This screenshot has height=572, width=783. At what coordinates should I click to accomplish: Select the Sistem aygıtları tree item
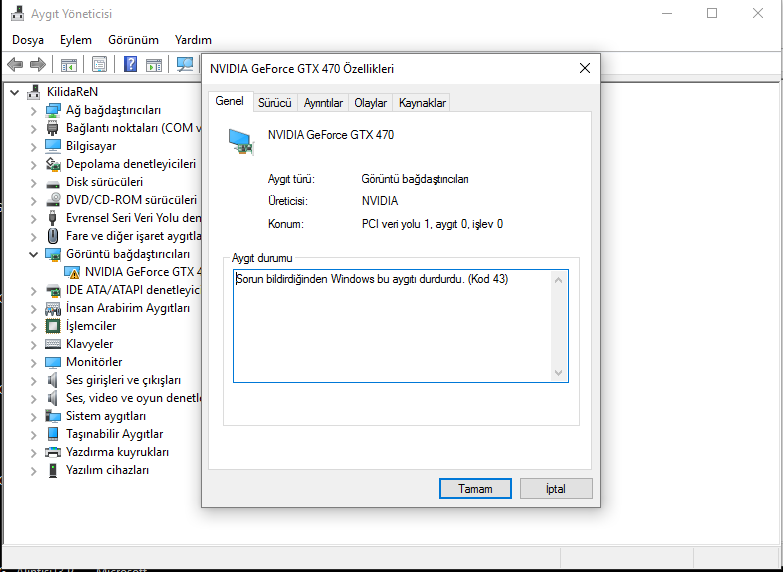[106, 416]
